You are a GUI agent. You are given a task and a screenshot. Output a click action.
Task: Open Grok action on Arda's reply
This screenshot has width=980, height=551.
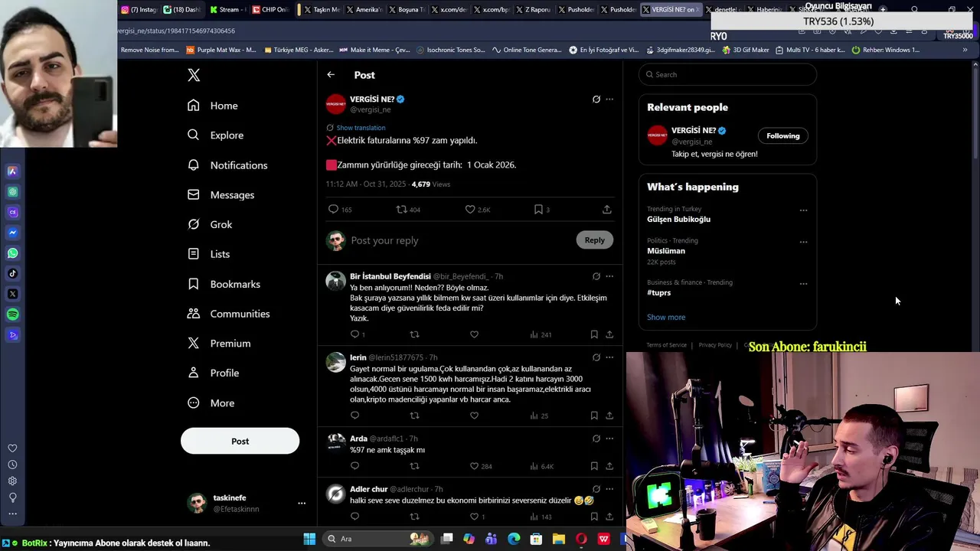(x=596, y=439)
